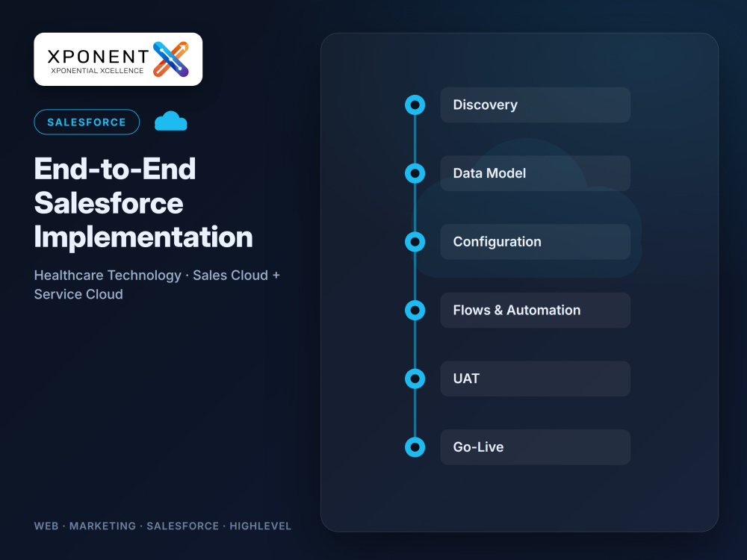Viewport: 747px width, 560px height.
Task: Click the Data Model timeline node circle
Action: point(415,173)
